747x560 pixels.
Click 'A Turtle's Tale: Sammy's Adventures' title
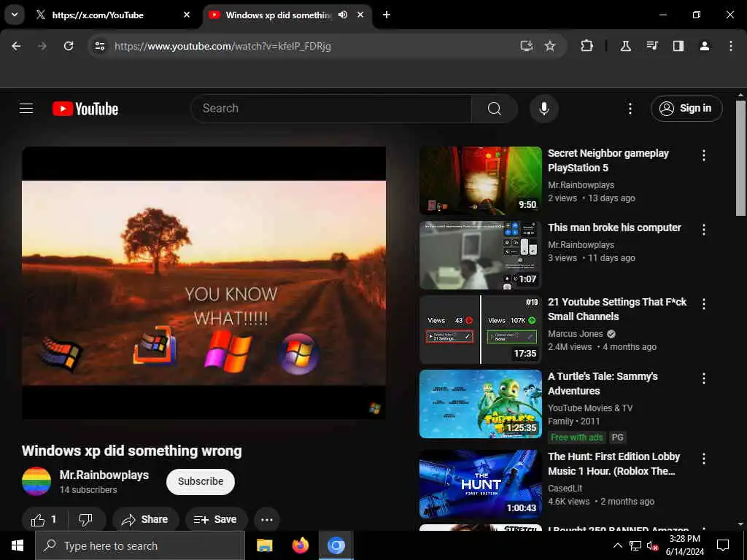tap(603, 384)
